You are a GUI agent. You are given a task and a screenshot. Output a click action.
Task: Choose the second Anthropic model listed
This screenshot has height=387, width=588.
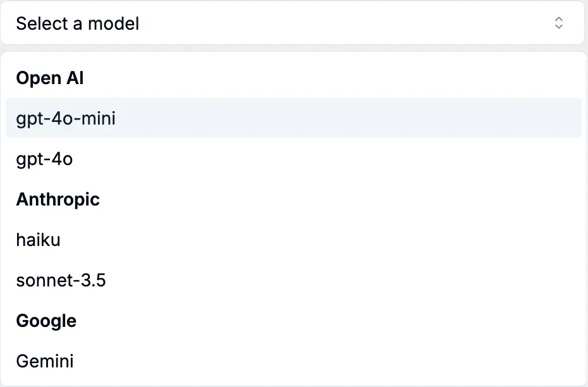click(x=61, y=280)
